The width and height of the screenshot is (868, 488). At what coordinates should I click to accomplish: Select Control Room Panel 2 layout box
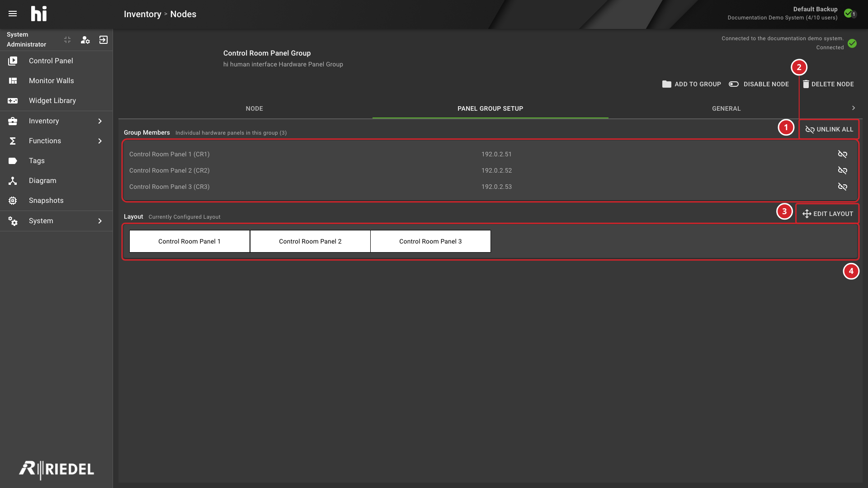[x=310, y=241]
